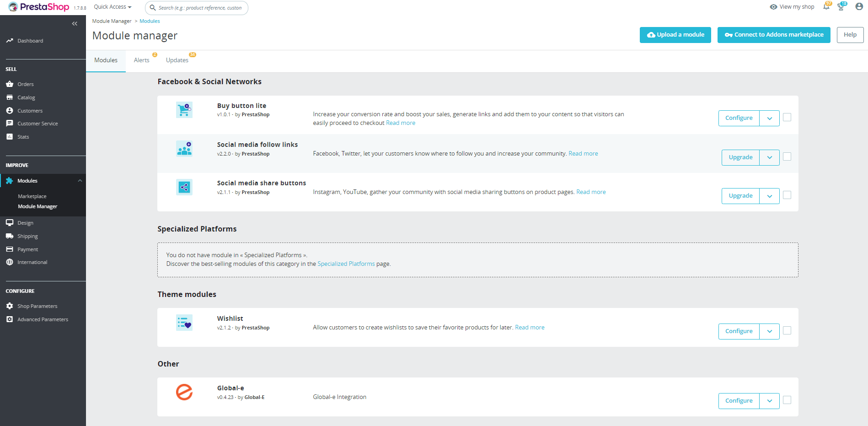
Task: Click Upload a module
Action: (x=675, y=34)
